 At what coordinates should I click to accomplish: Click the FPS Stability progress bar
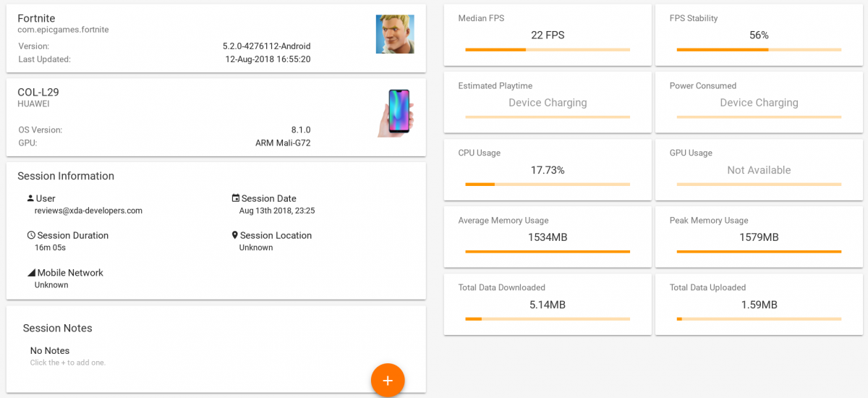coord(759,50)
